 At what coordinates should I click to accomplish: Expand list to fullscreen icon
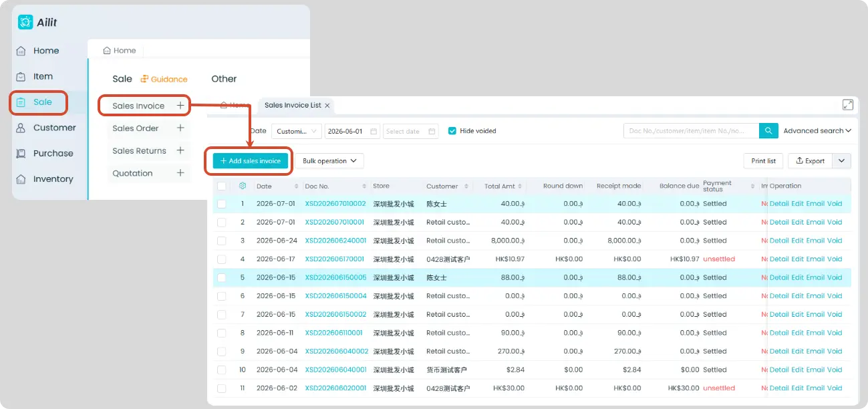848,104
